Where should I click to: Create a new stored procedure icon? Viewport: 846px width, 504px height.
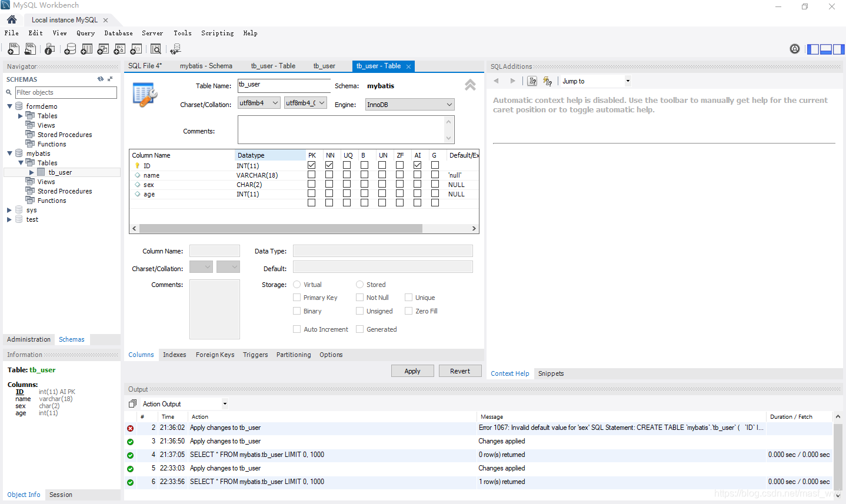(x=119, y=49)
